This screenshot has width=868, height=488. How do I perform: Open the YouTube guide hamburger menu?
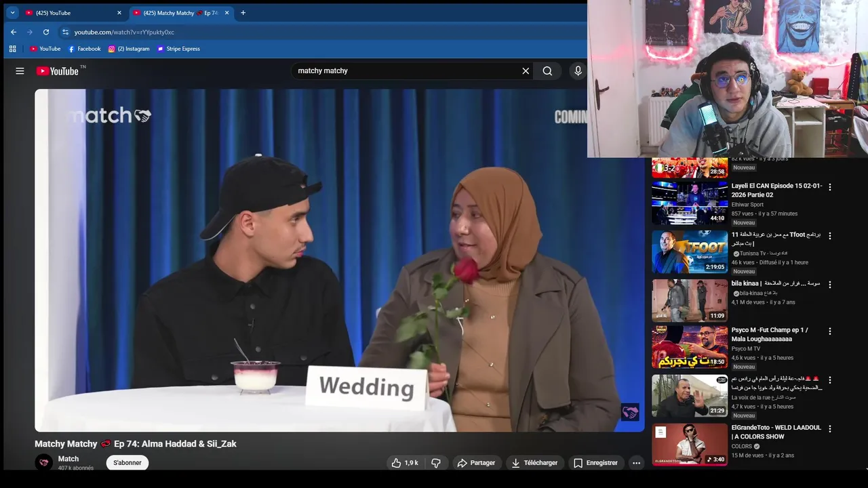coord(20,71)
